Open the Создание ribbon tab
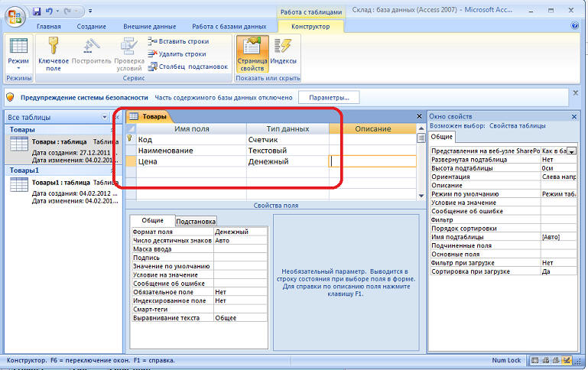The height and width of the screenshot is (370, 588). click(92, 26)
